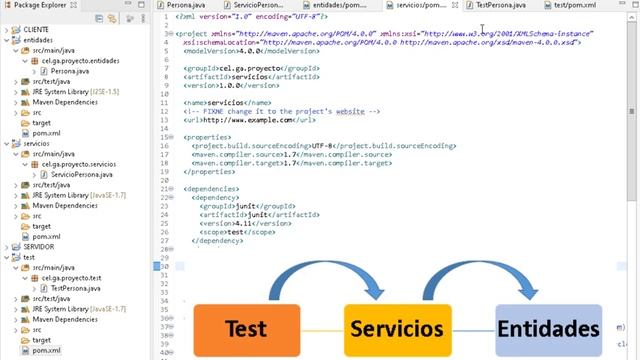
Task: Expand the Persona.java node
Action: [x=34, y=71]
